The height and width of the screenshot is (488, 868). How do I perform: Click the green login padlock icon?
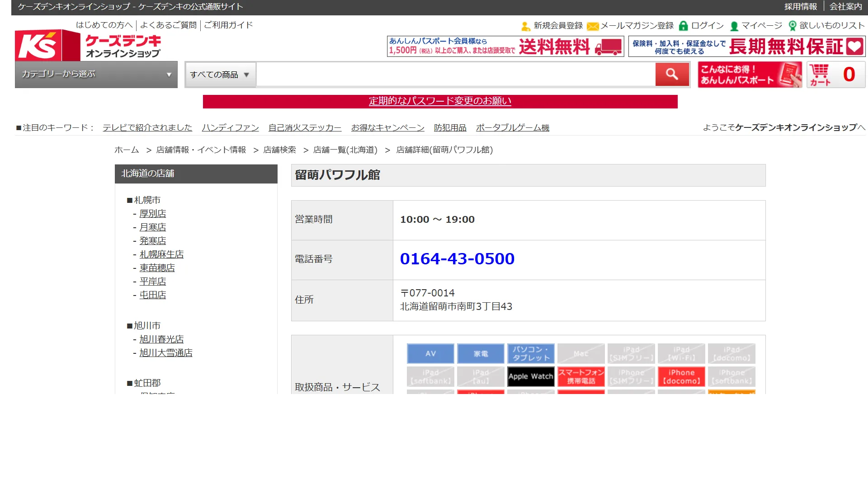pyautogui.click(x=684, y=26)
